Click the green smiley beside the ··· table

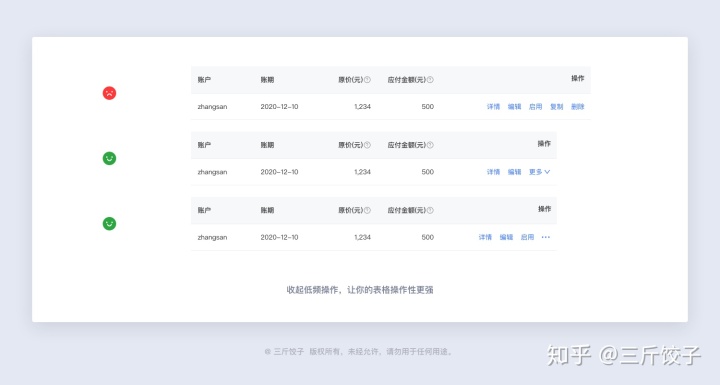click(x=109, y=224)
